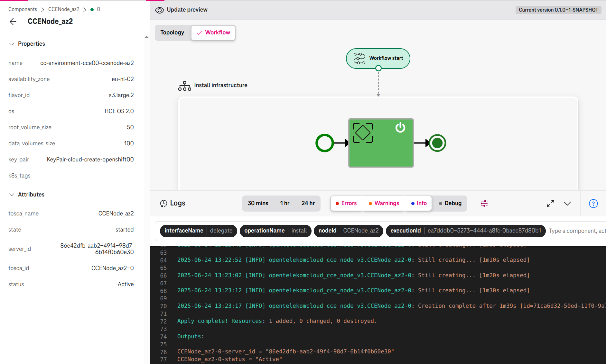Select the 30 mins time range
This screenshot has height=364, width=606.
(x=258, y=203)
